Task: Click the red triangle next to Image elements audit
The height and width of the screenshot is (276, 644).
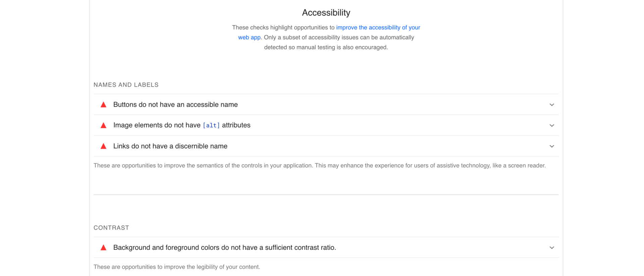Action: 104,126
